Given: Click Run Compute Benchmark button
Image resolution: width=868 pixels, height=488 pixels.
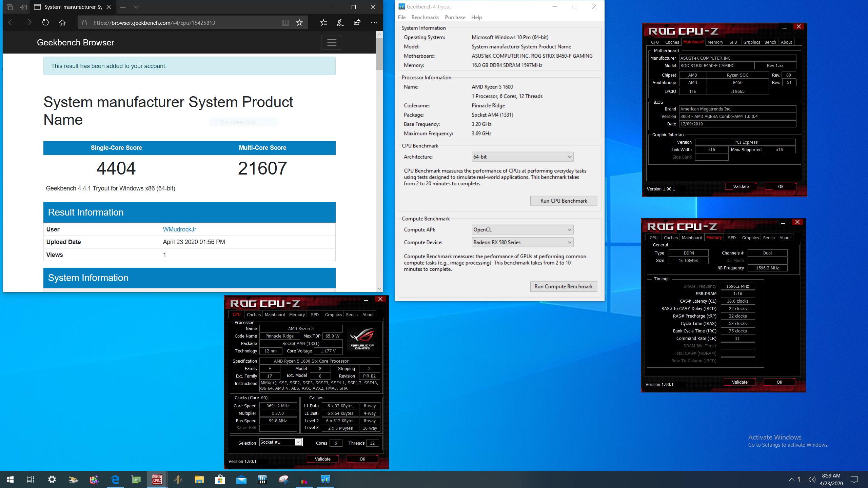Looking at the screenshot, I should 564,286.
